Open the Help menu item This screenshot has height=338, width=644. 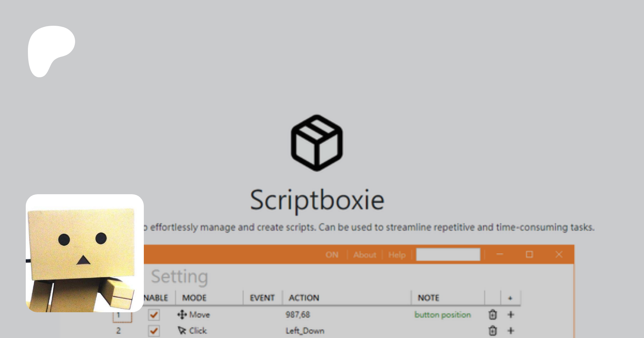tap(397, 255)
